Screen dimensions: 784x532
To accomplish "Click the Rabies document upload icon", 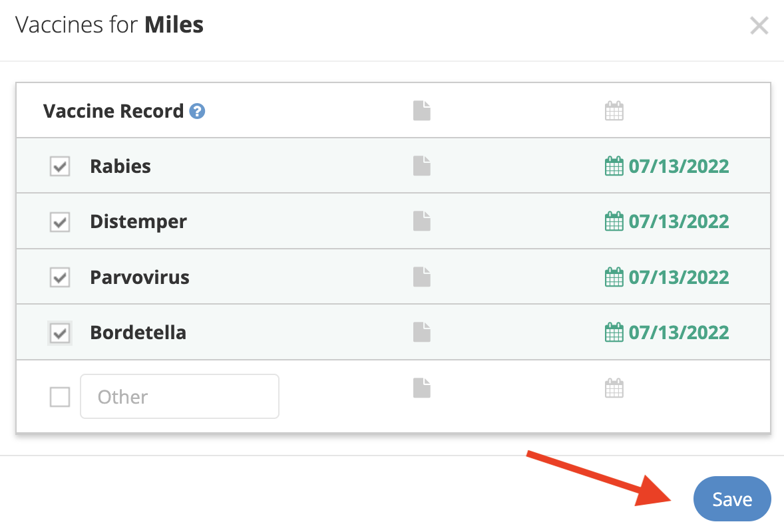I will 422,166.
